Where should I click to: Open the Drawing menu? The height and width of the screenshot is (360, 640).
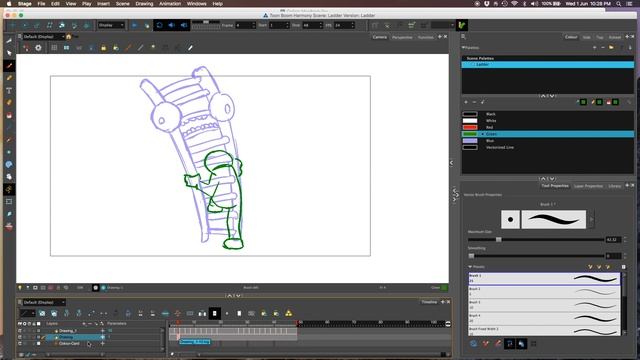click(x=144, y=4)
